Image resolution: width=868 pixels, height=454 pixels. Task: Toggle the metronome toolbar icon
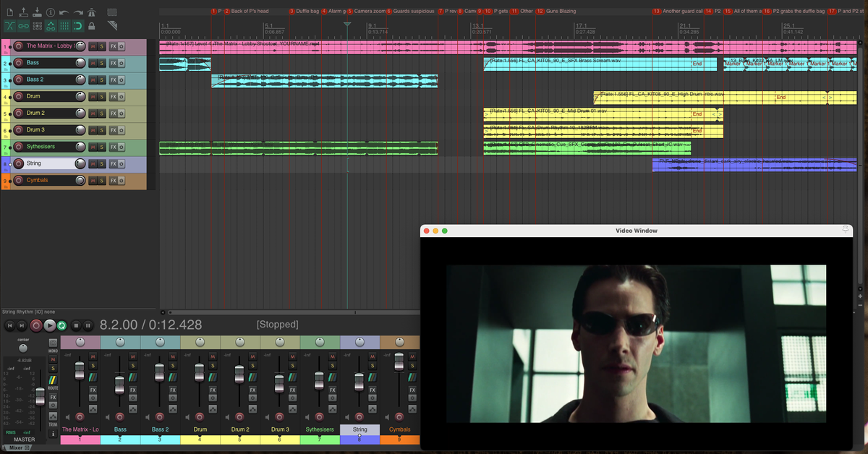pyautogui.click(x=91, y=12)
